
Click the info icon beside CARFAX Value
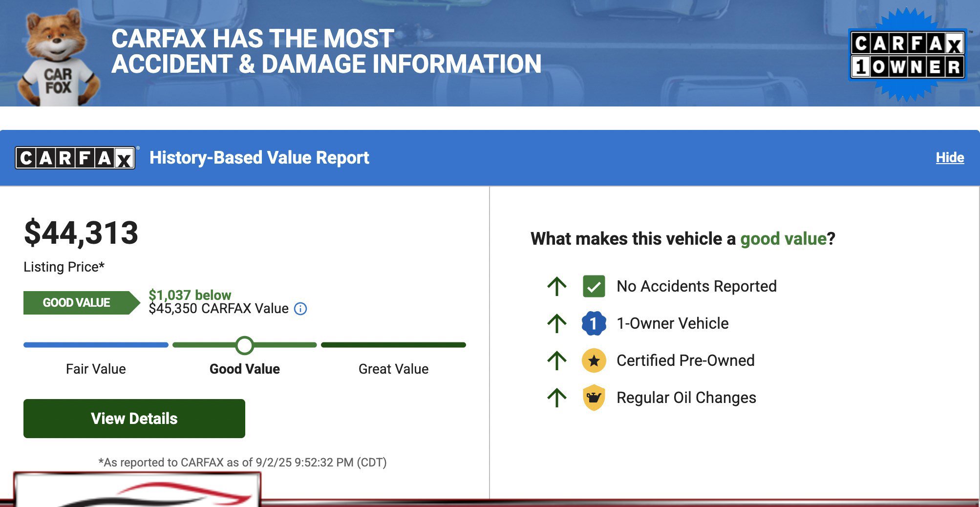pyautogui.click(x=300, y=309)
